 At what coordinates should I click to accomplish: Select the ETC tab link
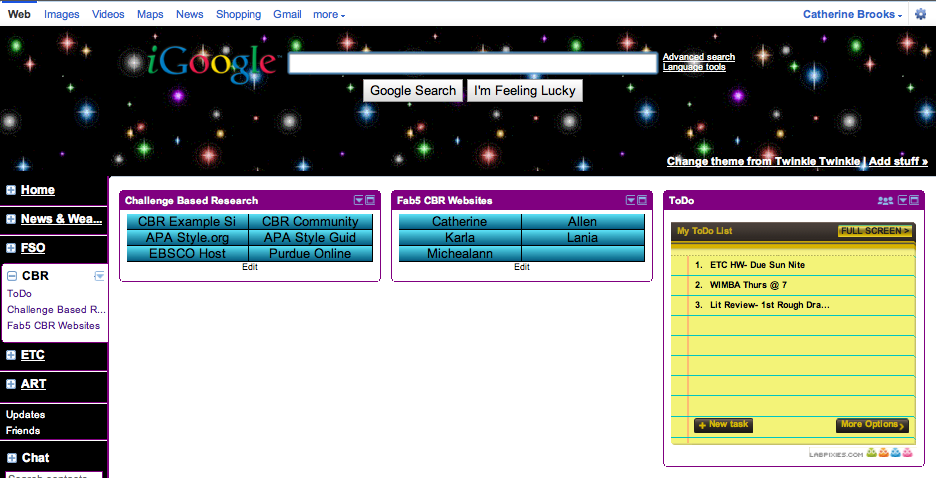(x=33, y=355)
